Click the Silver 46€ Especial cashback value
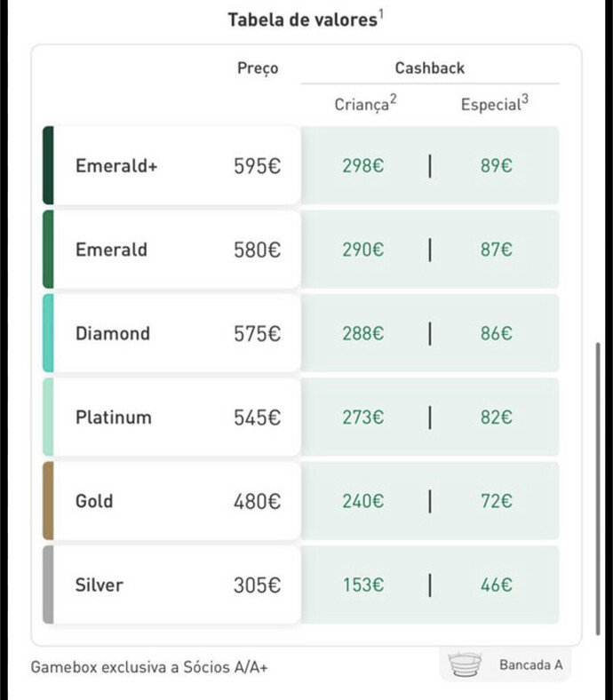 pos(496,585)
